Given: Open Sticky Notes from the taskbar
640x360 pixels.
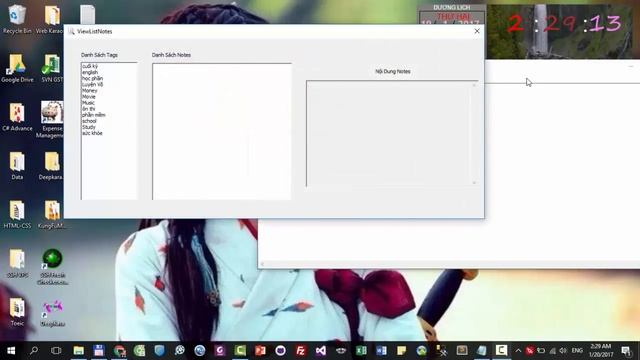Looking at the screenshot, I should [x=401, y=351].
